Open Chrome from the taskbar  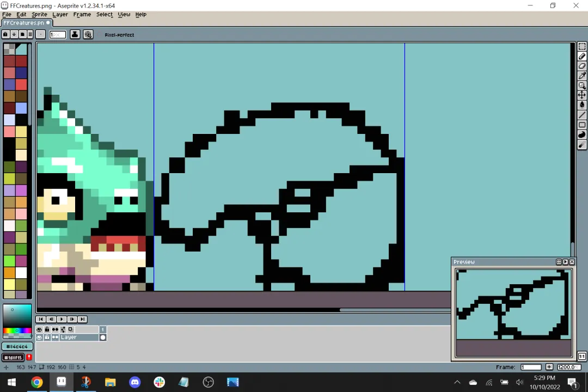[37, 382]
